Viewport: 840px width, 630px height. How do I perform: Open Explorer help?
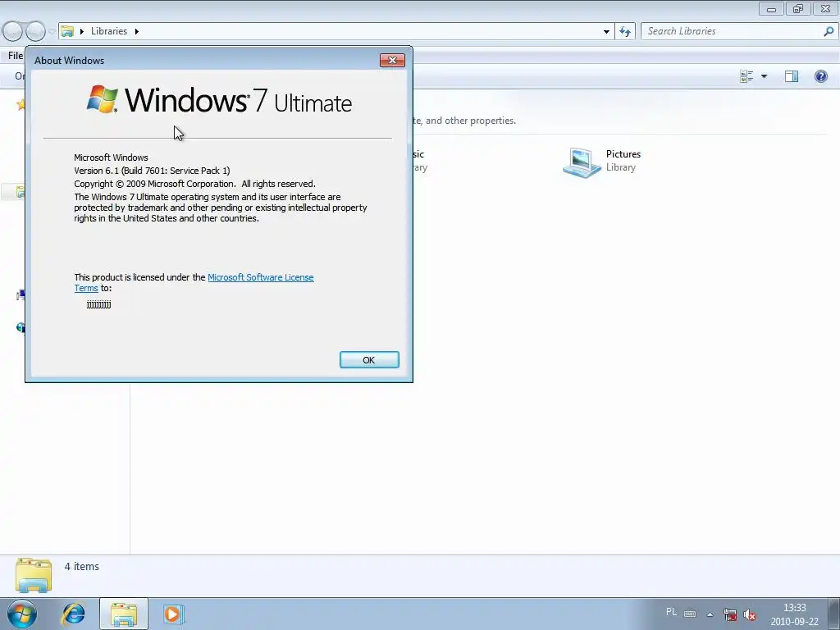click(820, 76)
